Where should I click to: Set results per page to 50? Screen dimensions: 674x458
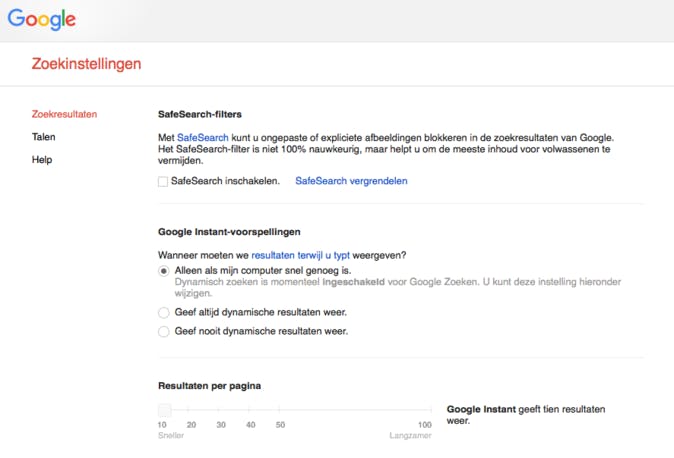[x=281, y=410]
